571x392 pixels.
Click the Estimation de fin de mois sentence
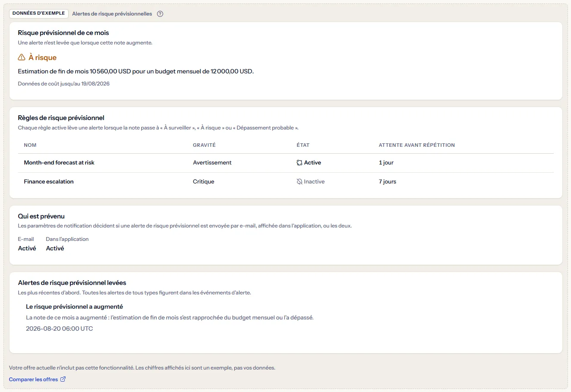tap(136, 71)
